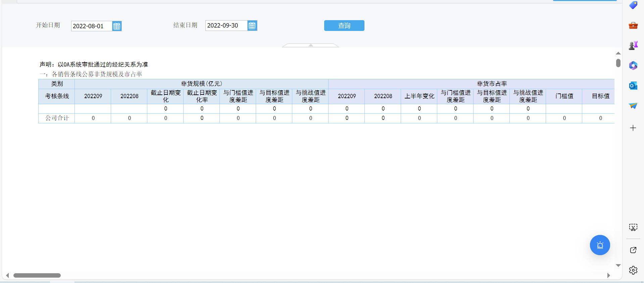644x283 pixels.
Task: Click the 考核条线 header cell
Action: pos(57,96)
